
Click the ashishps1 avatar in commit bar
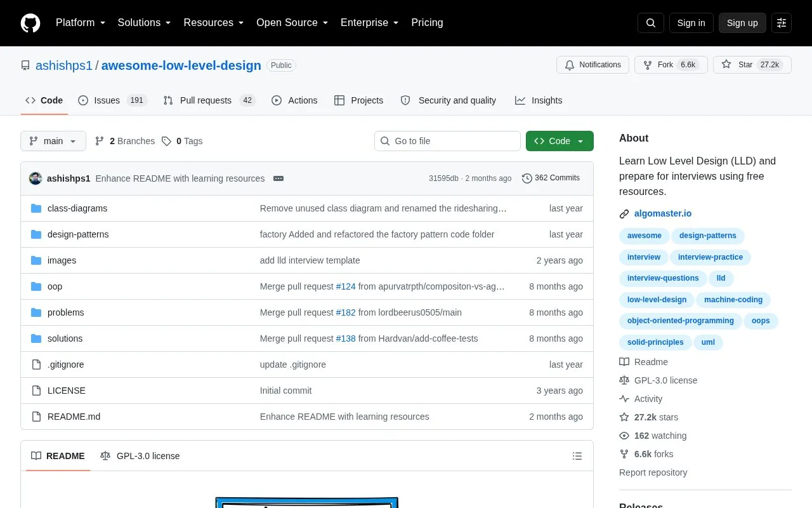36,178
